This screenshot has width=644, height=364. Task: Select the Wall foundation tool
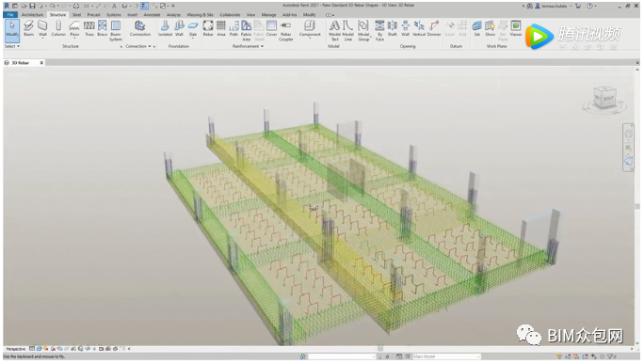point(179,29)
